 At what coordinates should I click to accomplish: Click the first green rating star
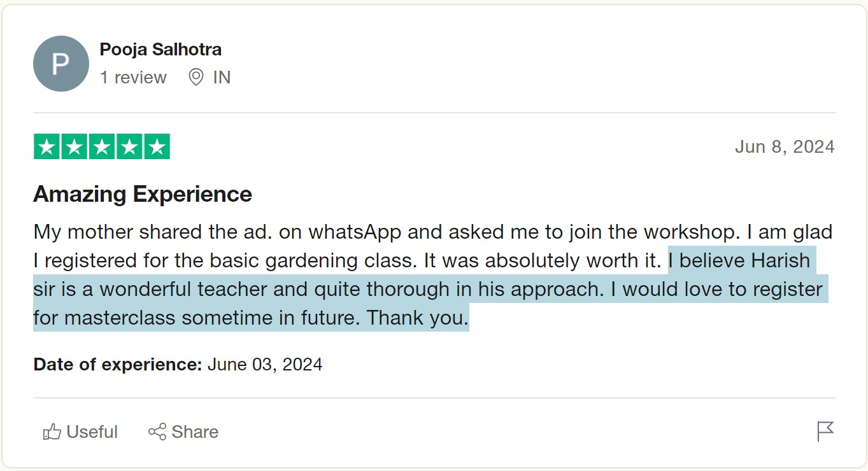click(46, 147)
